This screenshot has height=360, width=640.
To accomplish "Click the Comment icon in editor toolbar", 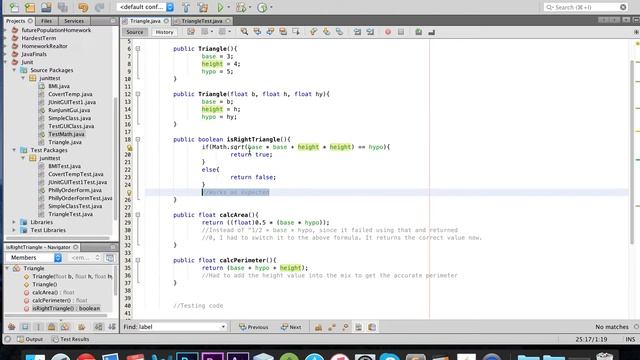I will [x=418, y=31].
